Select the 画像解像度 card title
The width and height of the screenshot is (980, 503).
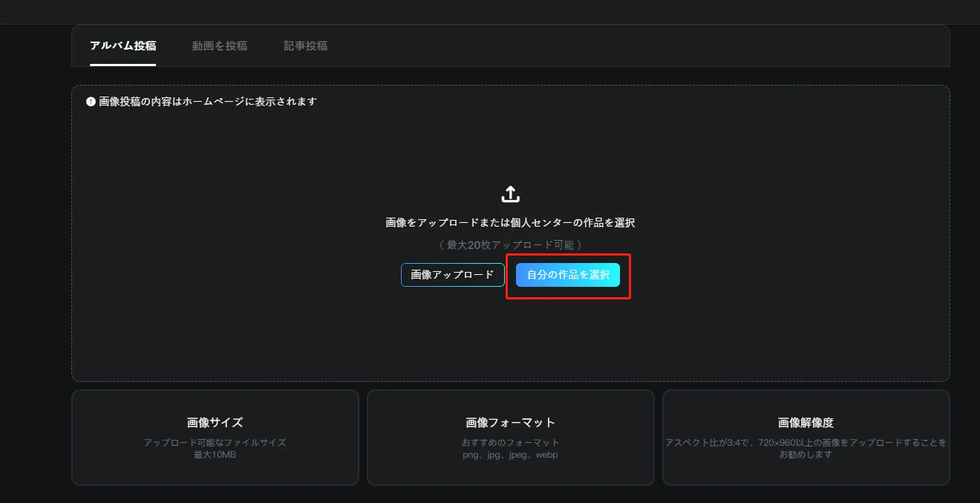coord(806,423)
